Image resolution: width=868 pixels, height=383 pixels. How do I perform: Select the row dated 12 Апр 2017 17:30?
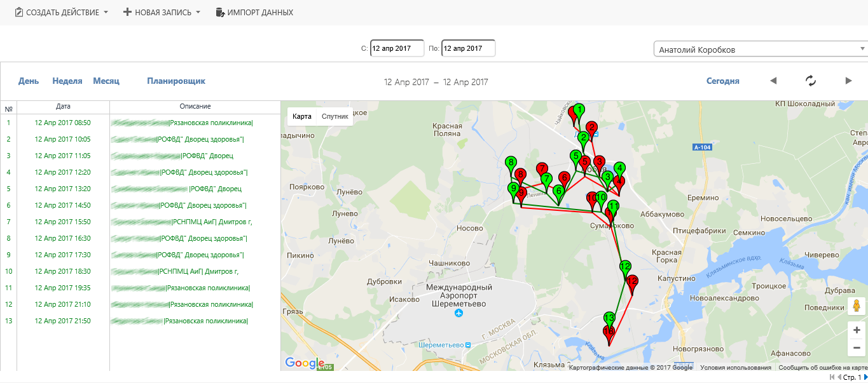[x=141, y=255]
